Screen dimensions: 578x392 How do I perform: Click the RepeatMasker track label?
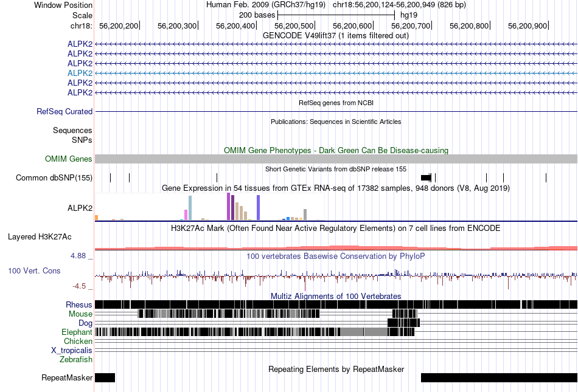[x=67, y=377]
